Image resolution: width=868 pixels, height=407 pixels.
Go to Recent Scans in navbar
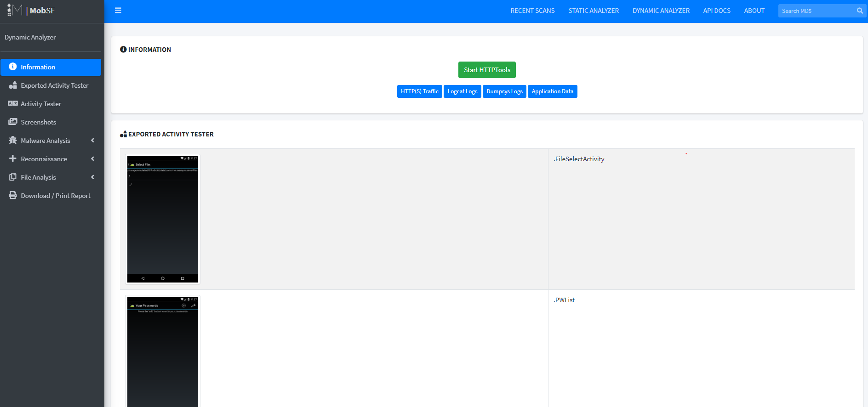point(532,11)
